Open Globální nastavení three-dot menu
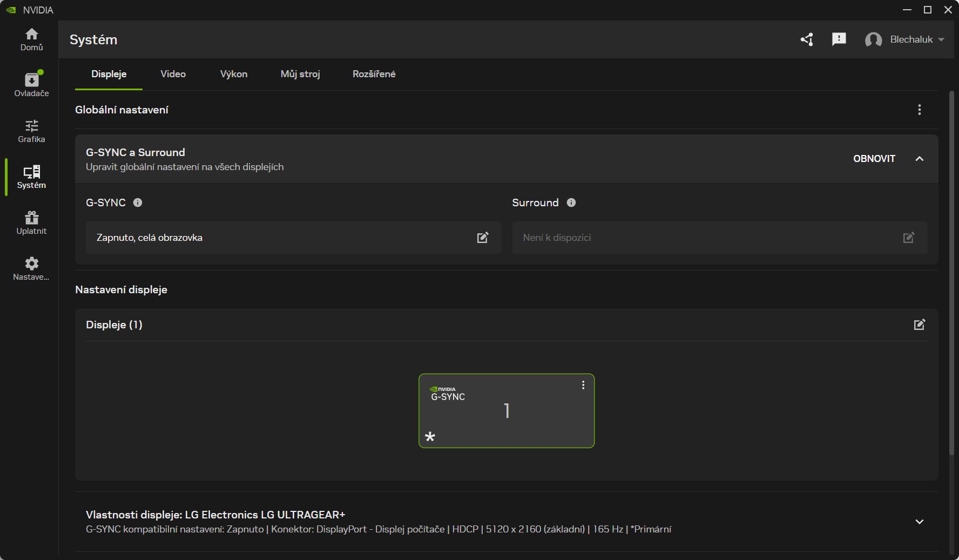The image size is (959, 560). [x=919, y=110]
